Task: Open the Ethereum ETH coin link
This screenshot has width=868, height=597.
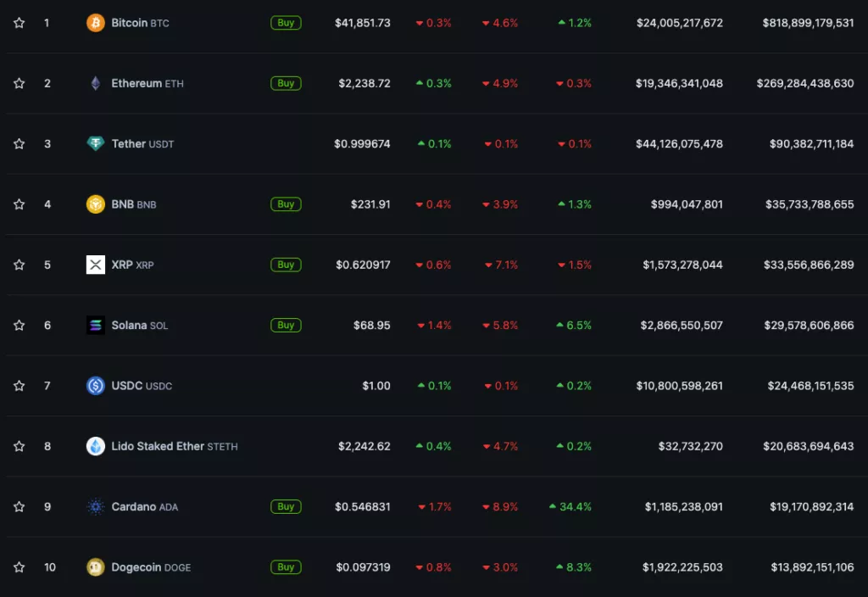Action: pyautogui.click(x=147, y=83)
